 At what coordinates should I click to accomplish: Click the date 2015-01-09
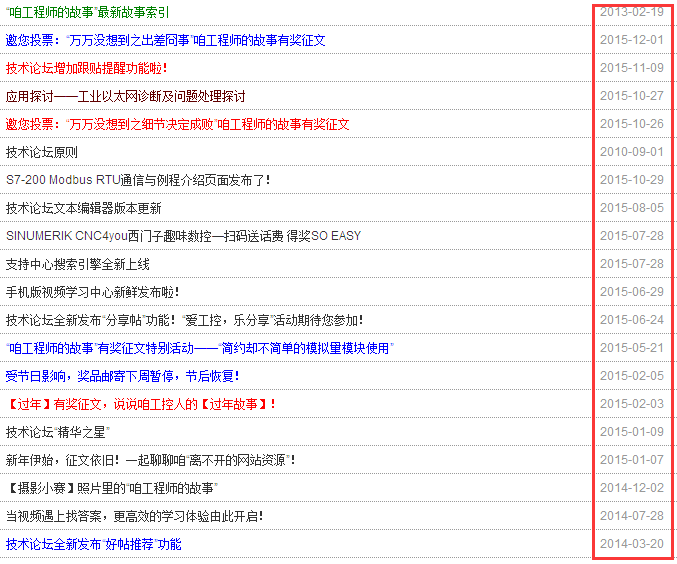click(x=632, y=432)
